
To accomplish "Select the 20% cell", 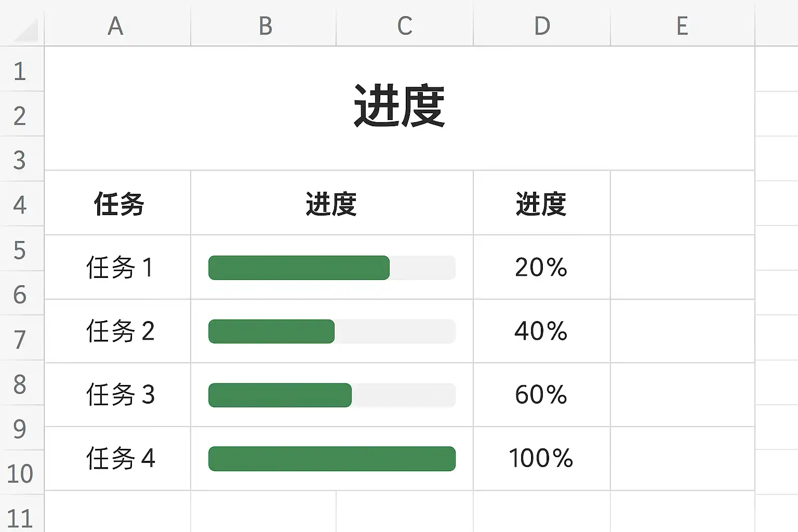I will 541,268.
